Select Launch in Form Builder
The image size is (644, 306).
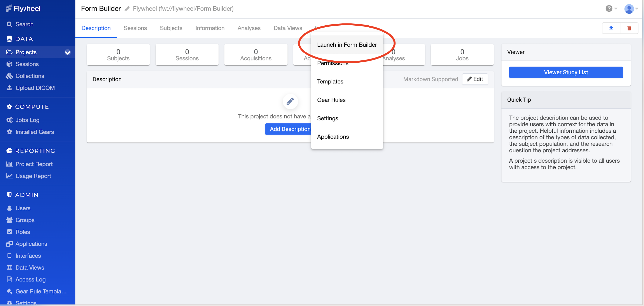click(x=347, y=44)
